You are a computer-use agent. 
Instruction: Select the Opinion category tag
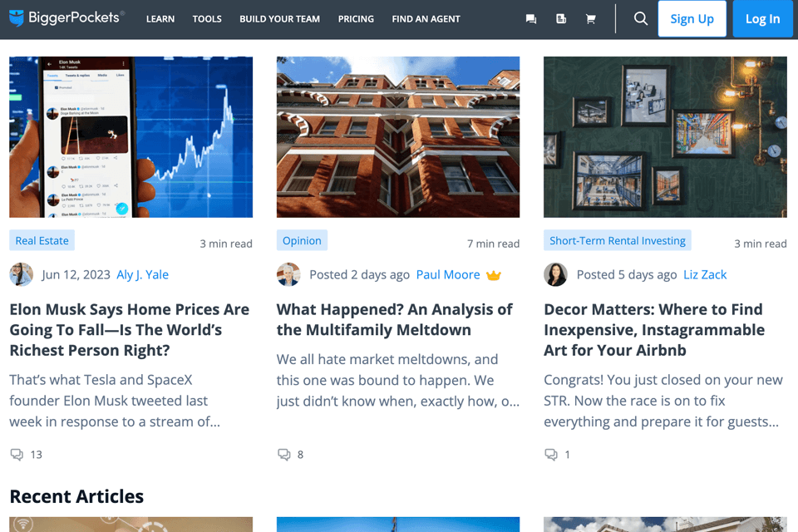(302, 240)
